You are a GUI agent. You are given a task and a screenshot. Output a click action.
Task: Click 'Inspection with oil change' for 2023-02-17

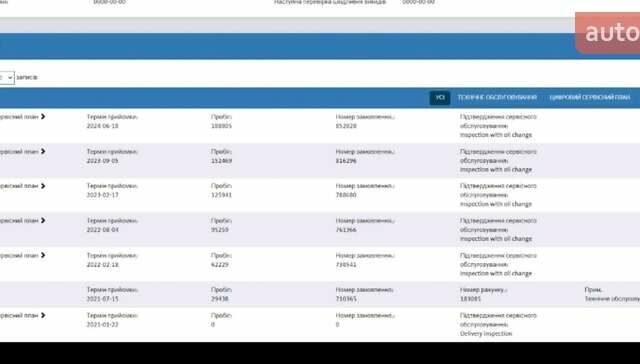[x=496, y=204]
